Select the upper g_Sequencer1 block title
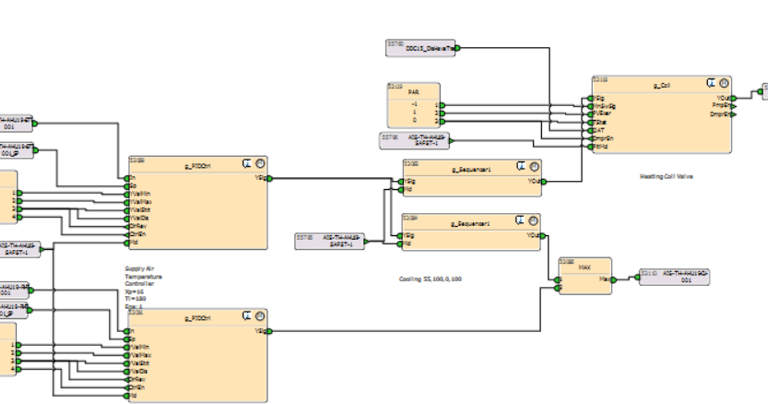Viewport: 768px width, 404px height. coord(471,169)
